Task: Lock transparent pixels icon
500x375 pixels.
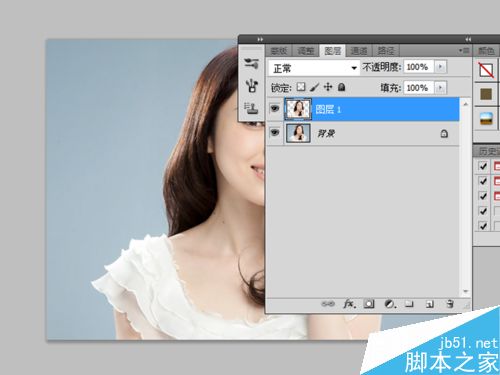Action: (301, 87)
